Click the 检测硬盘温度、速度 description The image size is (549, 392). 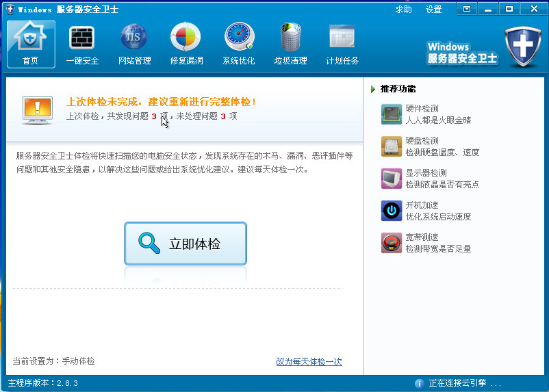(443, 153)
